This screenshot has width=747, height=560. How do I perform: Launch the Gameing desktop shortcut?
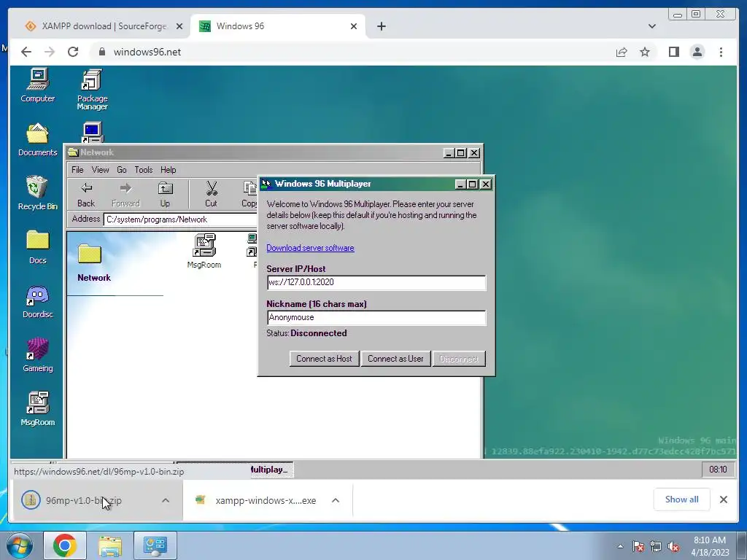[x=38, y=355]
